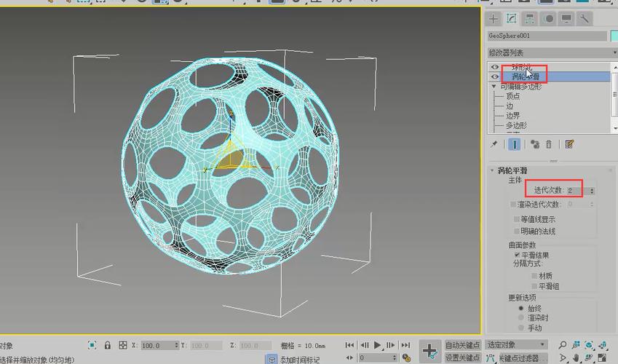
Task: Uncheck 平滑结果 checkbox
Action: (517, 255)
